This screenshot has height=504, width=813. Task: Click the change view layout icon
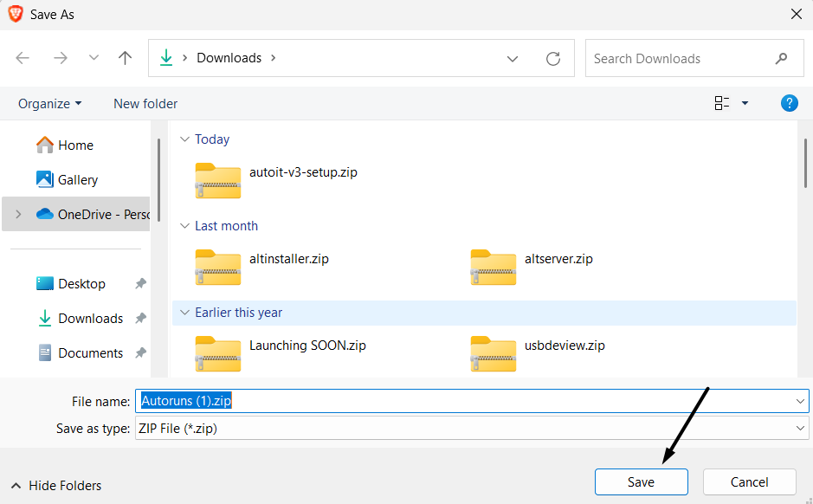point(722,103)
